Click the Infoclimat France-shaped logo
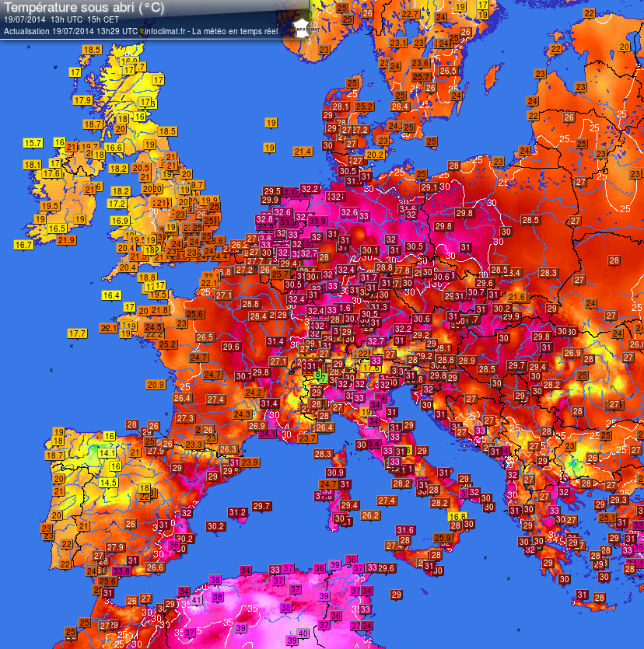The width and height of the screenshot is (644, 649). pos(301,28)
